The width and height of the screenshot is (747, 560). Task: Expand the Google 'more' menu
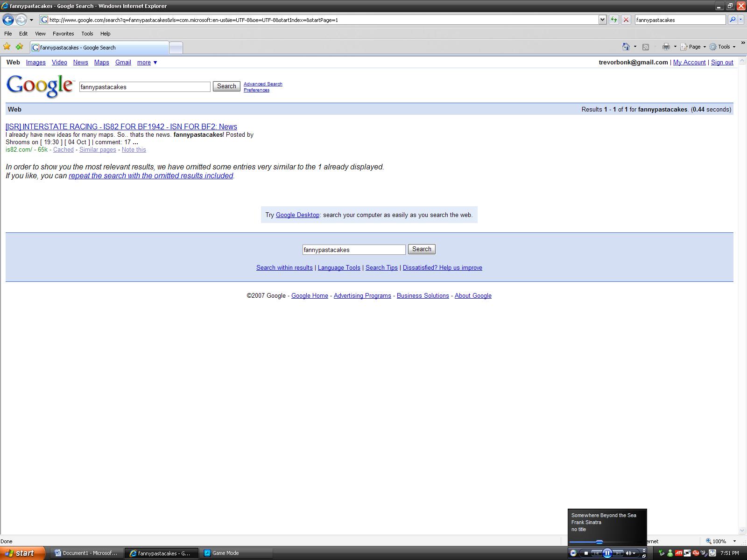pyautogui.click(x=147, y=62)
